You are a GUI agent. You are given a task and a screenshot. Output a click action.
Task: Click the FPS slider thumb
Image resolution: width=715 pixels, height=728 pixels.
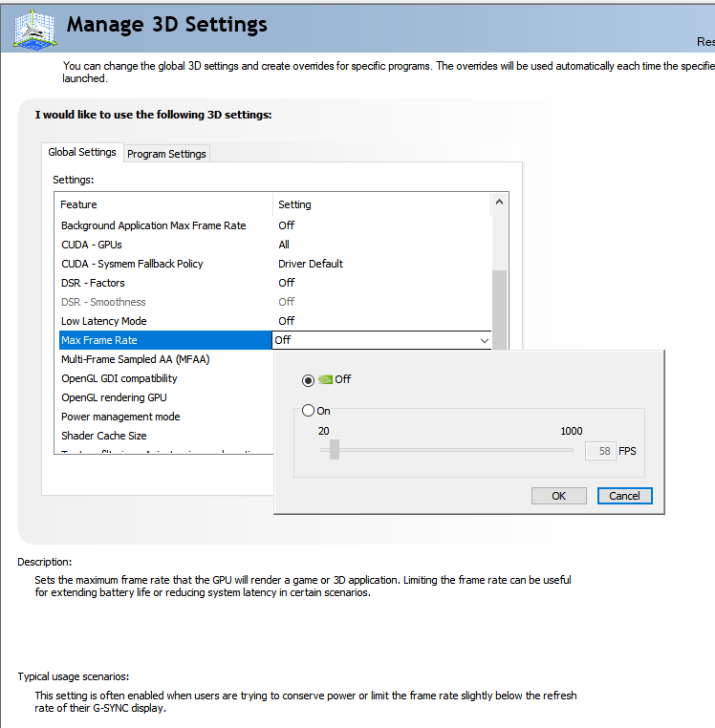point(335,450)
